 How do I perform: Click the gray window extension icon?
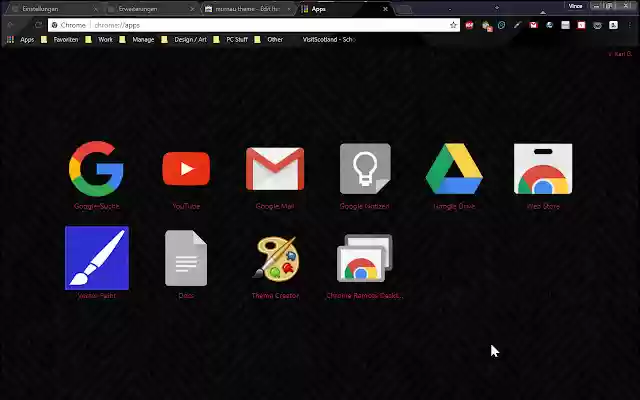tap(565, 25)
